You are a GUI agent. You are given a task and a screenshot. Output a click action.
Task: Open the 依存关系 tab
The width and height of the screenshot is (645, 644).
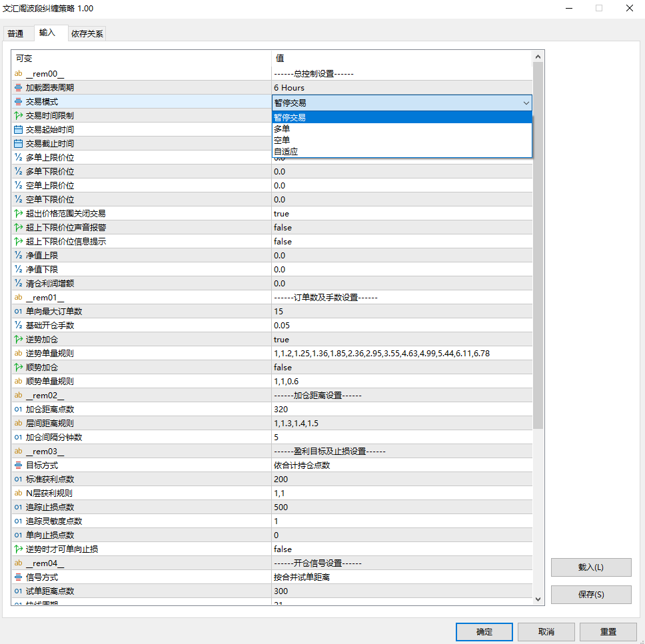click(87, 33)
